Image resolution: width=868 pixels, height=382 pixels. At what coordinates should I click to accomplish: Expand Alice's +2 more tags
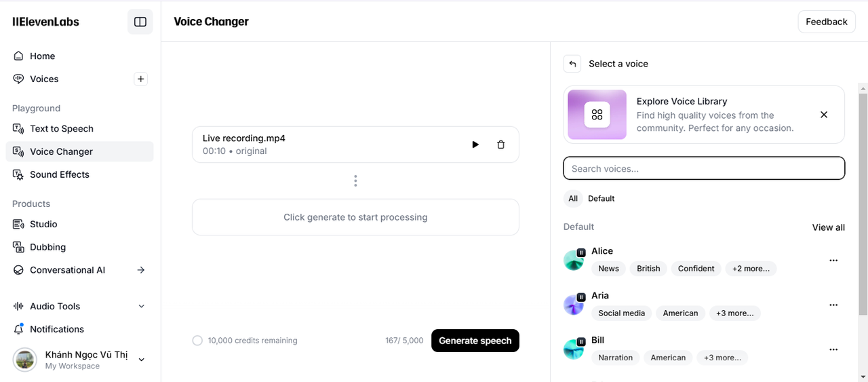pyautogui.click(x=751, y=269)
